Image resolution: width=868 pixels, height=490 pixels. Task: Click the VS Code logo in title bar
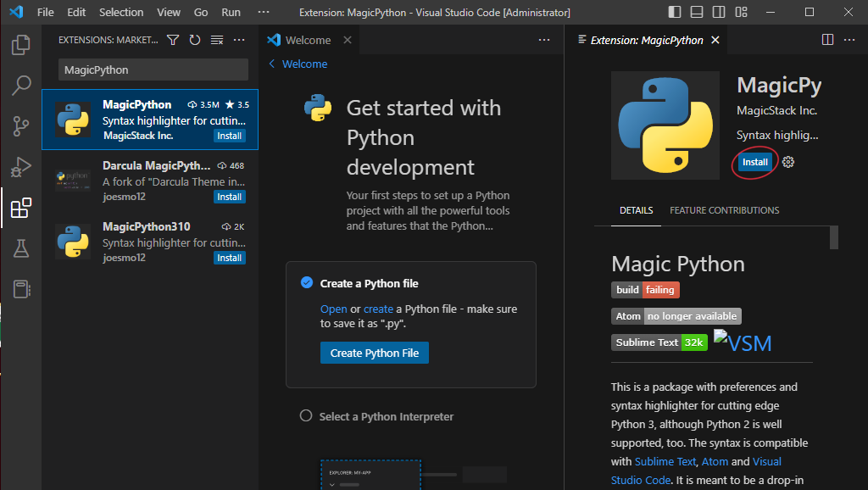tap(17, 12)
